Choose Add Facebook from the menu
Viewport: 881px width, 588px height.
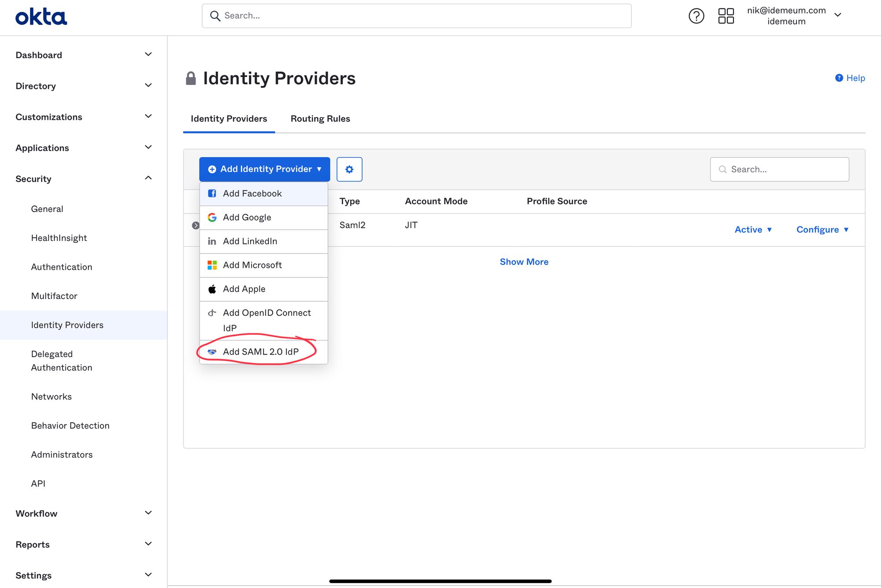263,193
